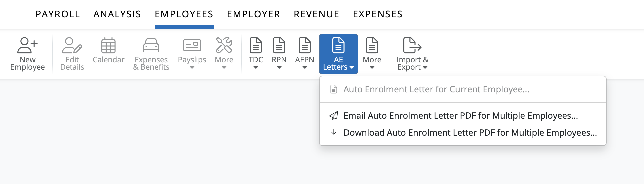Click the tools More icon beside Payslips

tap(224, 46)
